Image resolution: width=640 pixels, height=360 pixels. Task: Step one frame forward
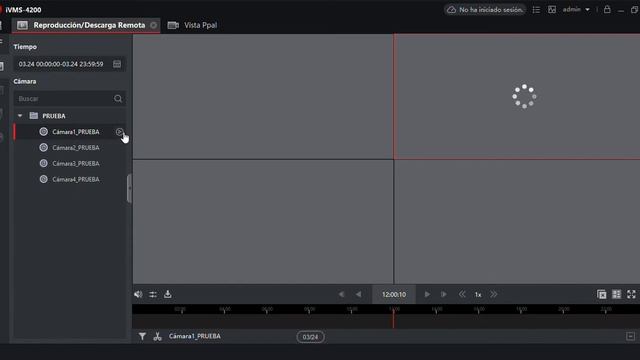tap(444, 294)
